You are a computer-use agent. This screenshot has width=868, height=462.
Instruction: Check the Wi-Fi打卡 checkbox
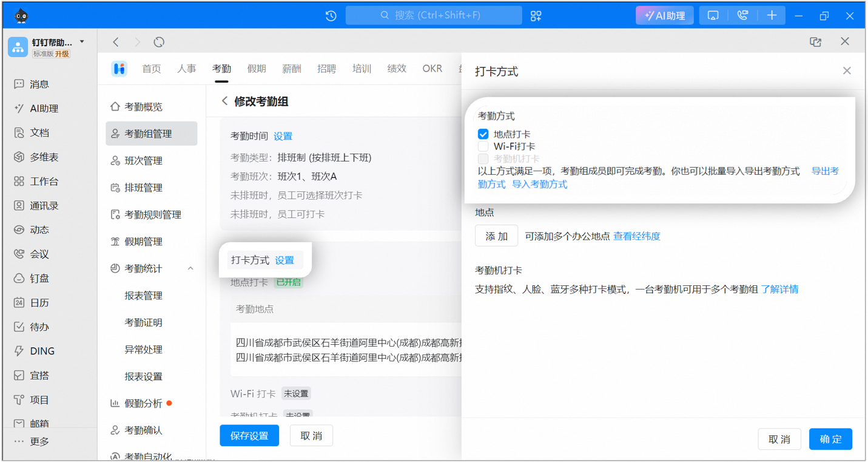click(483, 146)
